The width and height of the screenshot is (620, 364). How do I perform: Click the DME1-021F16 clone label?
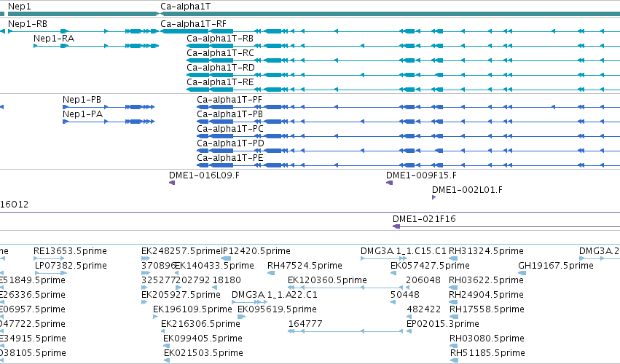tap(424, 219)
